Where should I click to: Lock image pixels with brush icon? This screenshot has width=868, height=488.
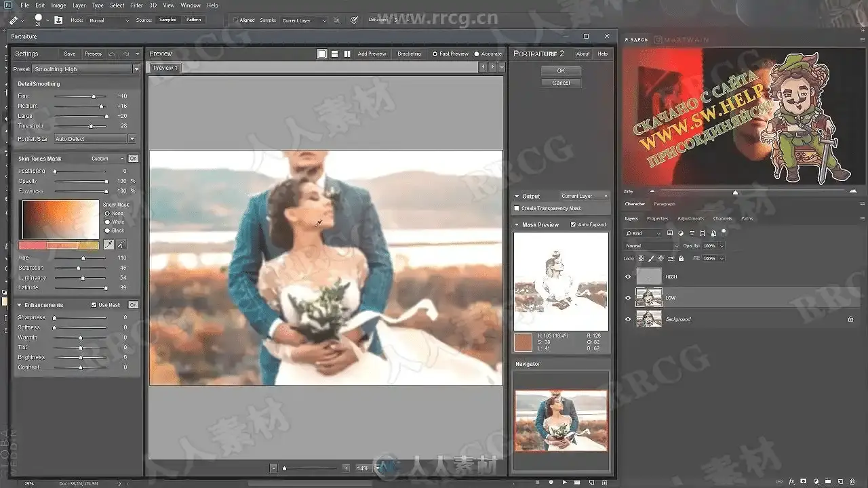(x=651, y=258)
